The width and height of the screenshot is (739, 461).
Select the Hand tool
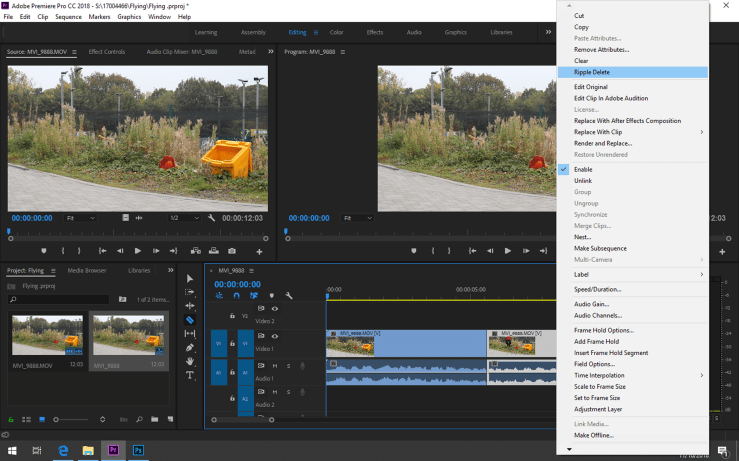190,361
